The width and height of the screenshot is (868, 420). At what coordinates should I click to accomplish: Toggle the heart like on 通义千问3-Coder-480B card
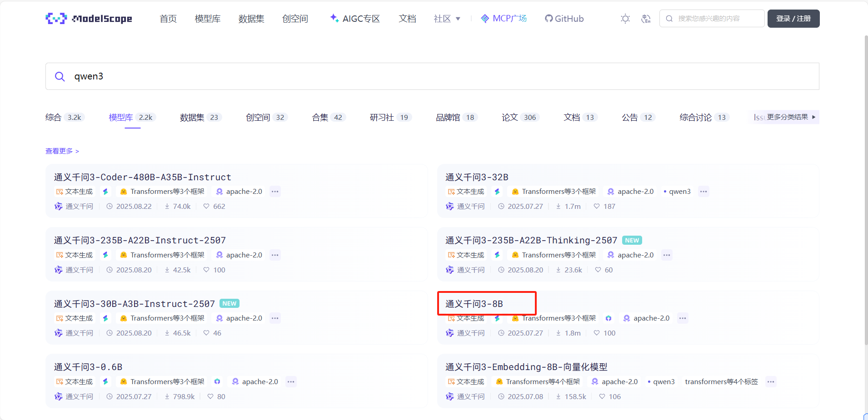(206, 206)
